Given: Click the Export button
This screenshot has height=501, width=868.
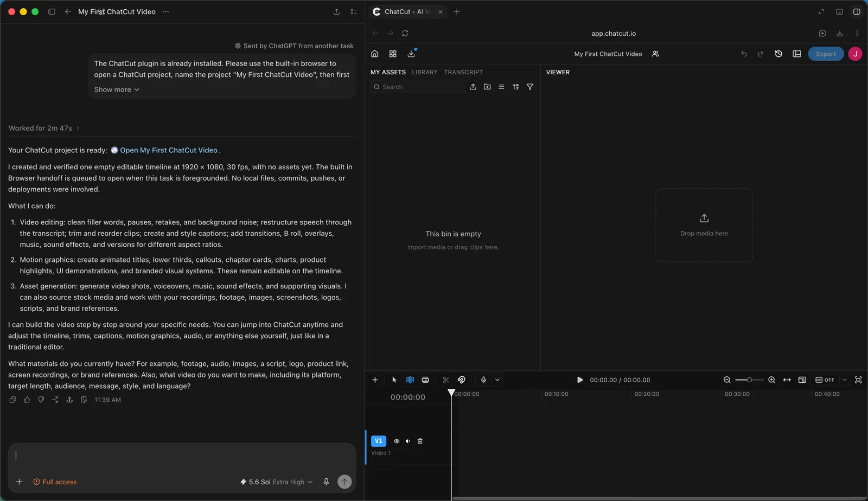Looking at the screenshot, I should (x=826, y=54).
